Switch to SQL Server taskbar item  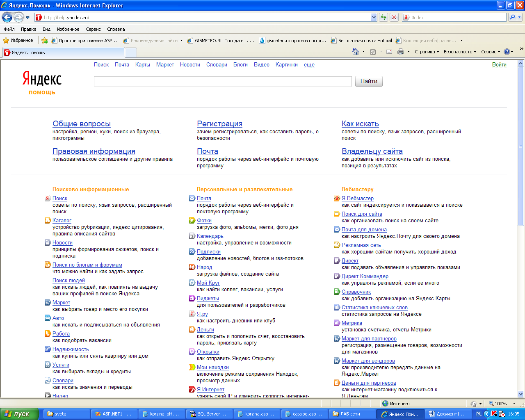(x=209, y=414)
